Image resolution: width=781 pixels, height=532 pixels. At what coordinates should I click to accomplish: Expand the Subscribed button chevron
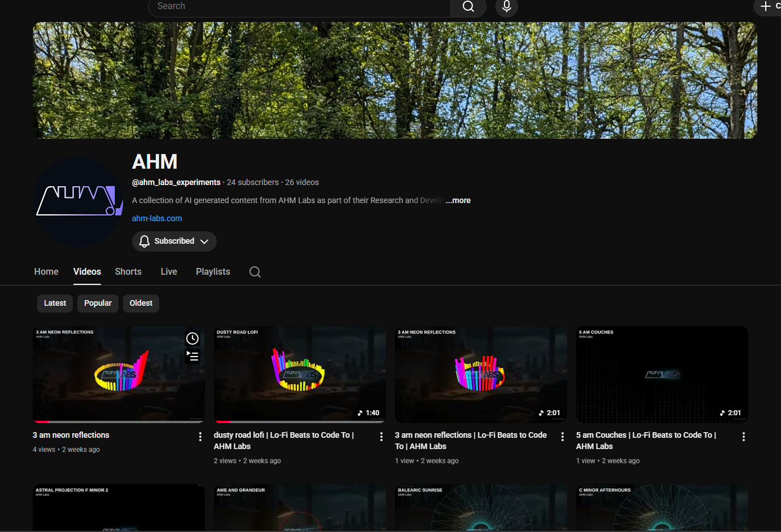205,241
